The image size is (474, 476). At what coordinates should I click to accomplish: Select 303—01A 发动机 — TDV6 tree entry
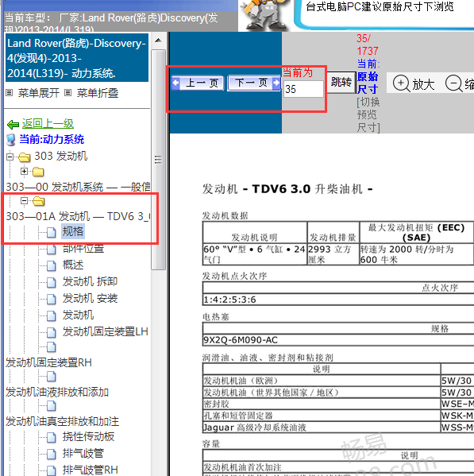(x=78, y=216)
